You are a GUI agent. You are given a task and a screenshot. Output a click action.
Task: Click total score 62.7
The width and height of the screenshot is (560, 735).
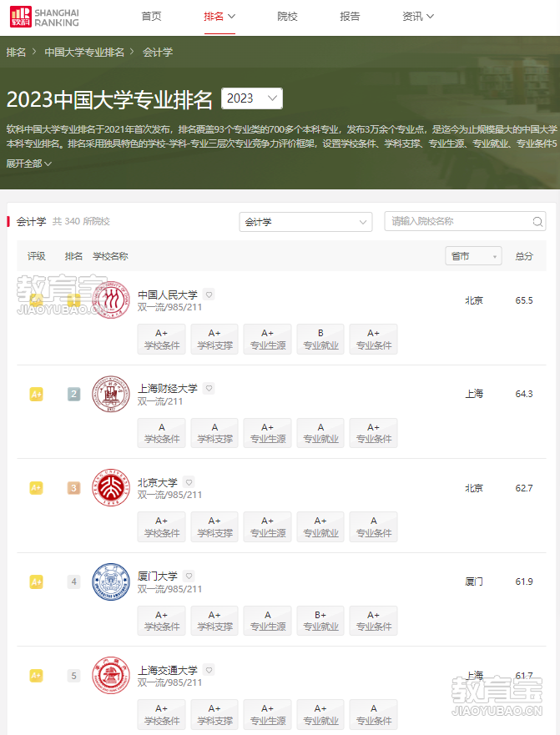coord(524,488)
